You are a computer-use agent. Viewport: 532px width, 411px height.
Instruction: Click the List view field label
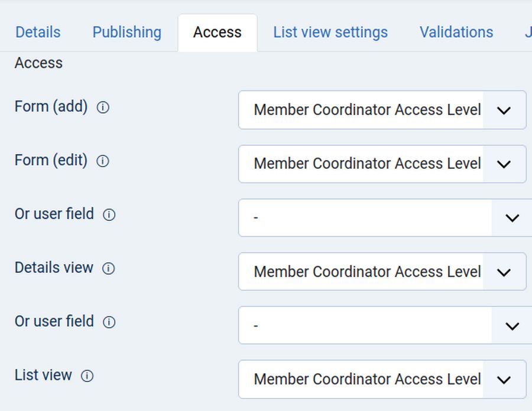[43, 375]
